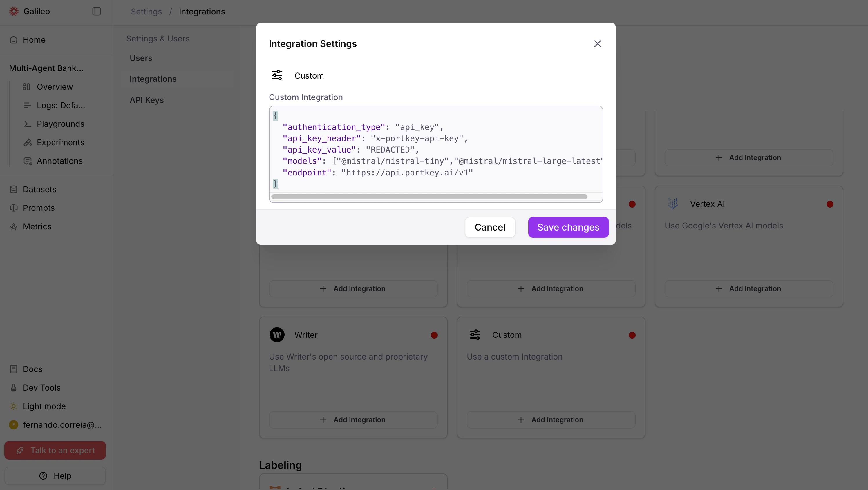The width and height of the screenshot is (868, 490).
Task: Click the Annotations icon
Action: 28,161
